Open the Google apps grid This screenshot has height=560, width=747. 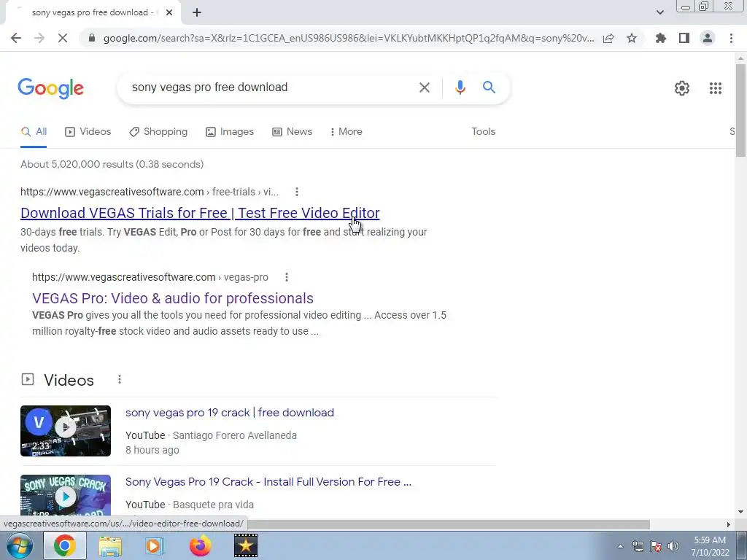tap(715, 88)
